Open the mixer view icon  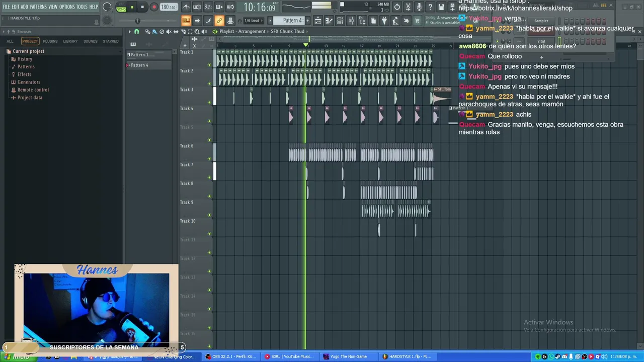click(x=351, y=21)
